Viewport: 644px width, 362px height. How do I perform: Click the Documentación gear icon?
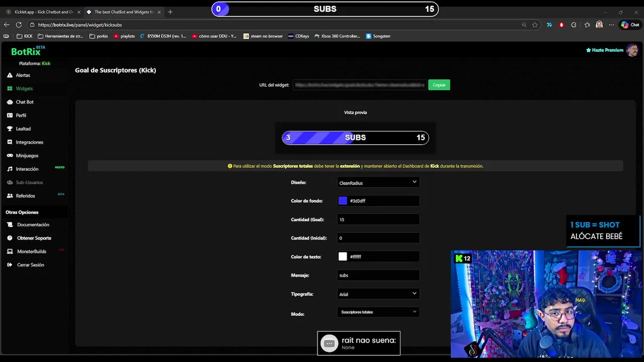[10, 225]
